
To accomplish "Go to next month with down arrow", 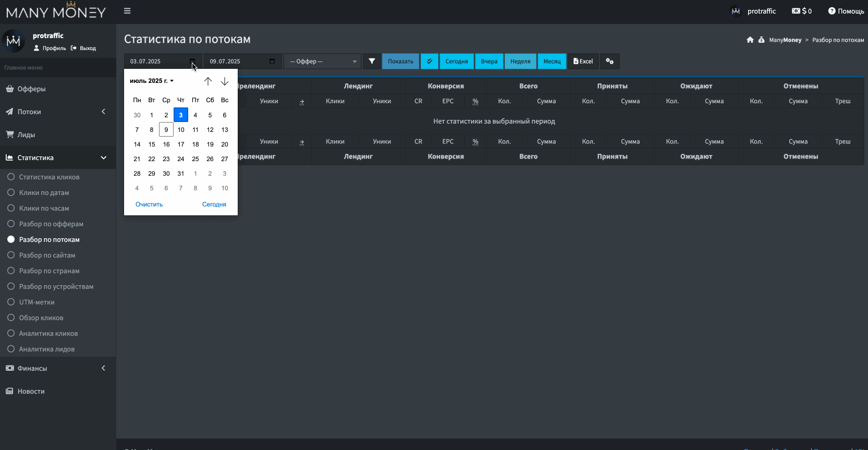I will point(225,81).
